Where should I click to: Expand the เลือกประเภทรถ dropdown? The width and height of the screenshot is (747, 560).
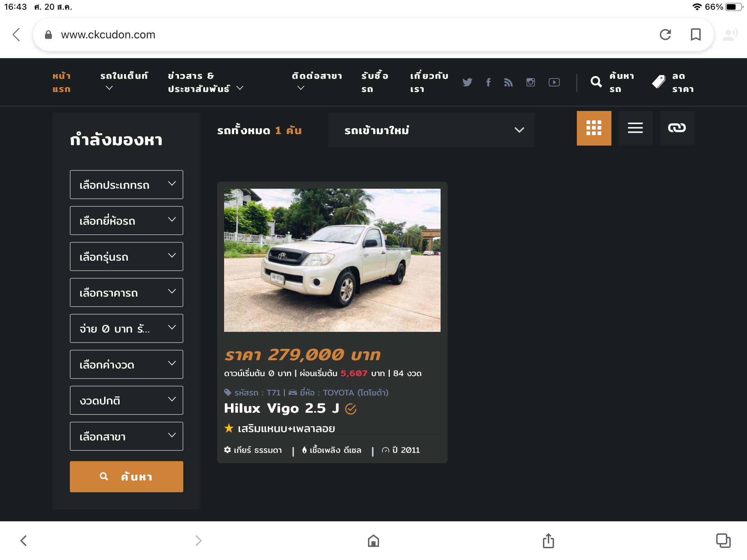pyautogui.click(x=126, y=185)
